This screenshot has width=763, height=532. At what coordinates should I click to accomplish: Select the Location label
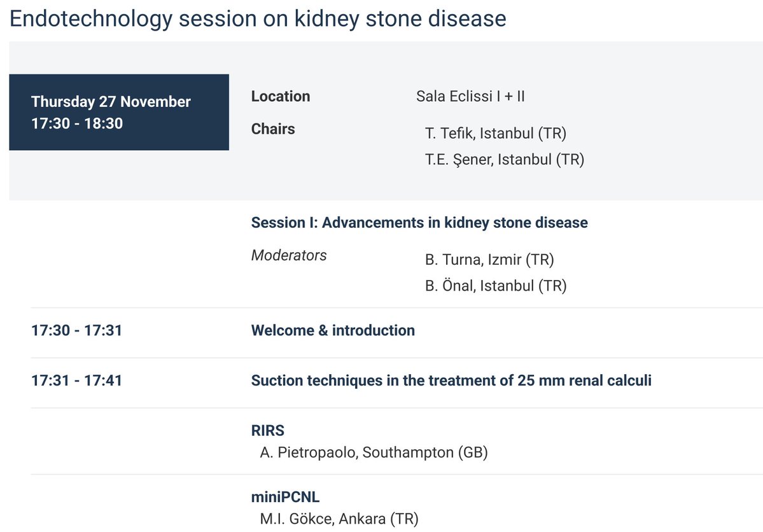pos(281,97)
